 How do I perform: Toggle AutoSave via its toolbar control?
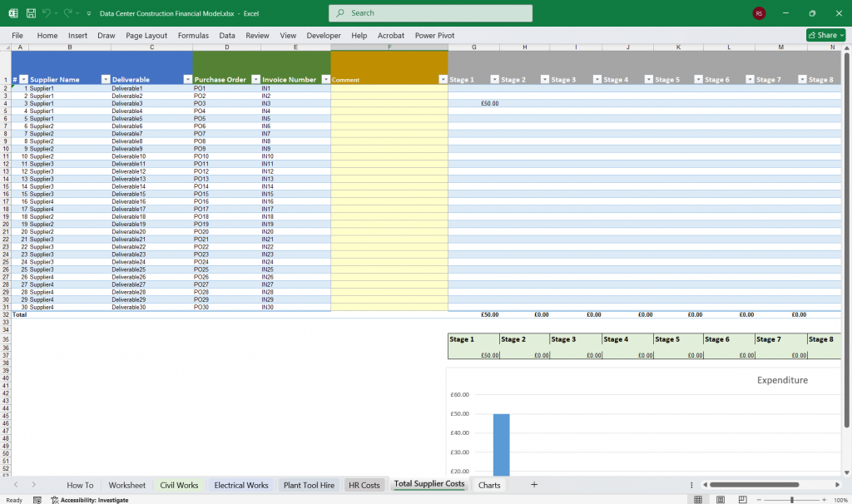12,12
